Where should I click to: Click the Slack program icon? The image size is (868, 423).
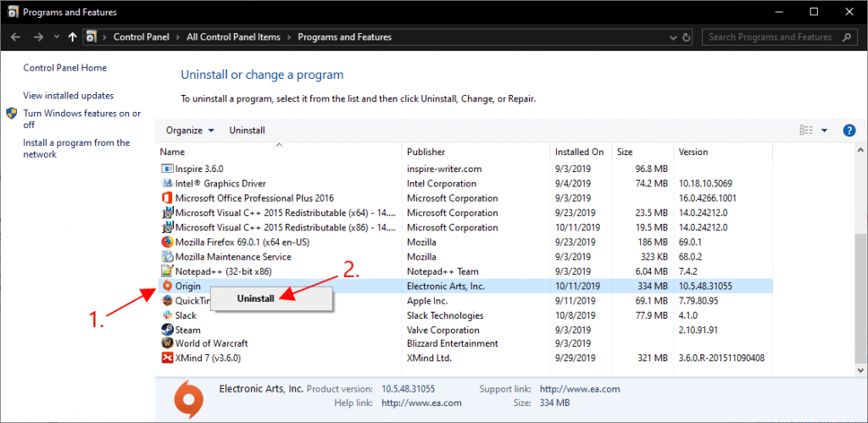coord(166,315)
